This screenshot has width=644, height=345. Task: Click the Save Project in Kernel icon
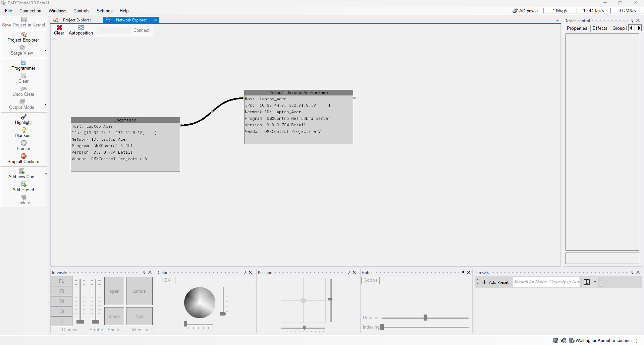coord(23,20)
